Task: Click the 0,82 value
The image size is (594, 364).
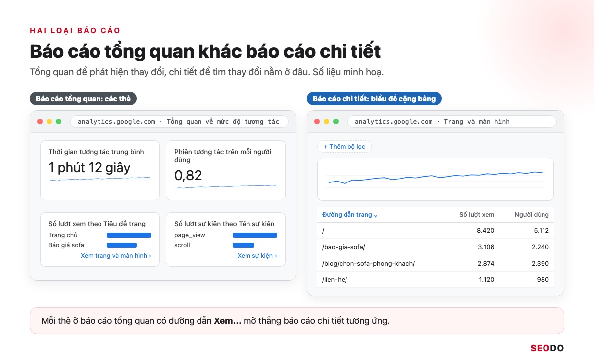Action: (x=188, y=175)
